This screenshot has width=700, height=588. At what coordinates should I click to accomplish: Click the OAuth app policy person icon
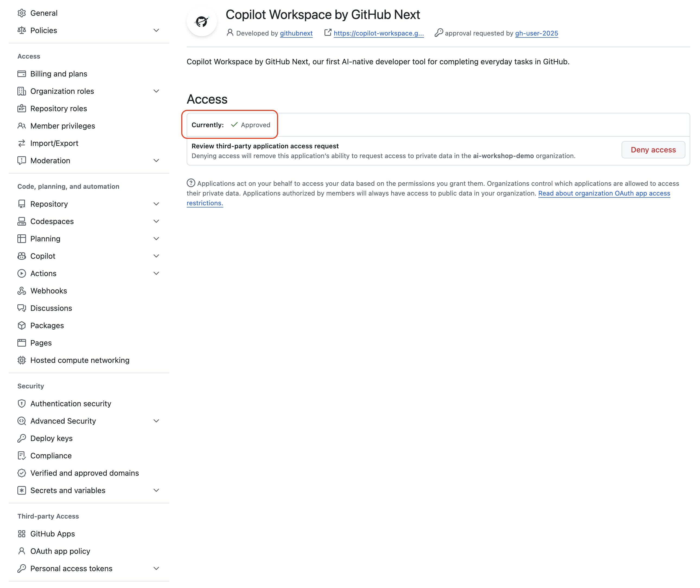[22, 551]
